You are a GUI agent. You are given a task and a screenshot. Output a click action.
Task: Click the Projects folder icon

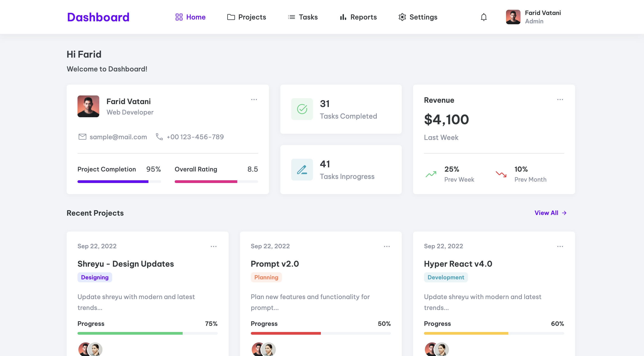pyautogui.click(x=231, y=17)
